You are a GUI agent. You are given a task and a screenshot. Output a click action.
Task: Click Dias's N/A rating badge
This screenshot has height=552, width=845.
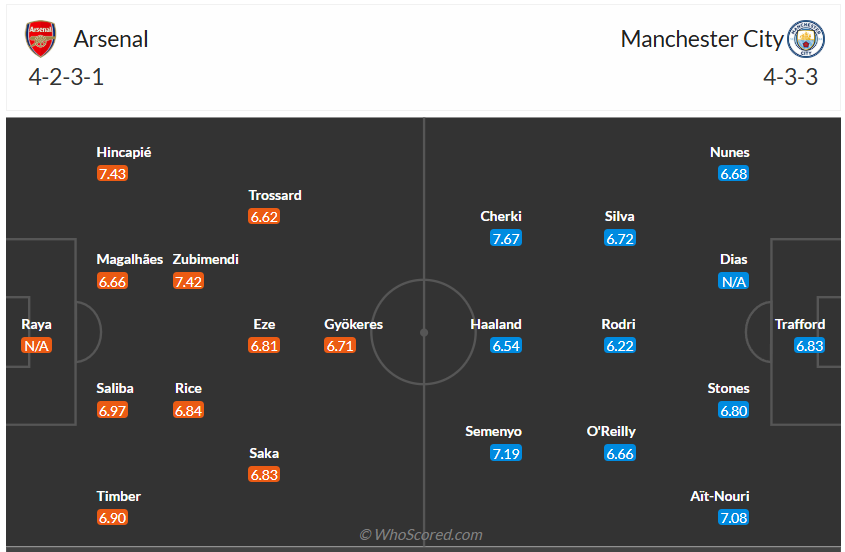734,282
